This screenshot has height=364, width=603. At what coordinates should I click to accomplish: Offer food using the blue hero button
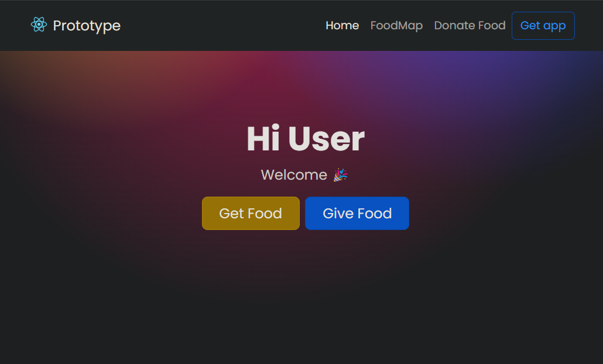[357, 214]
